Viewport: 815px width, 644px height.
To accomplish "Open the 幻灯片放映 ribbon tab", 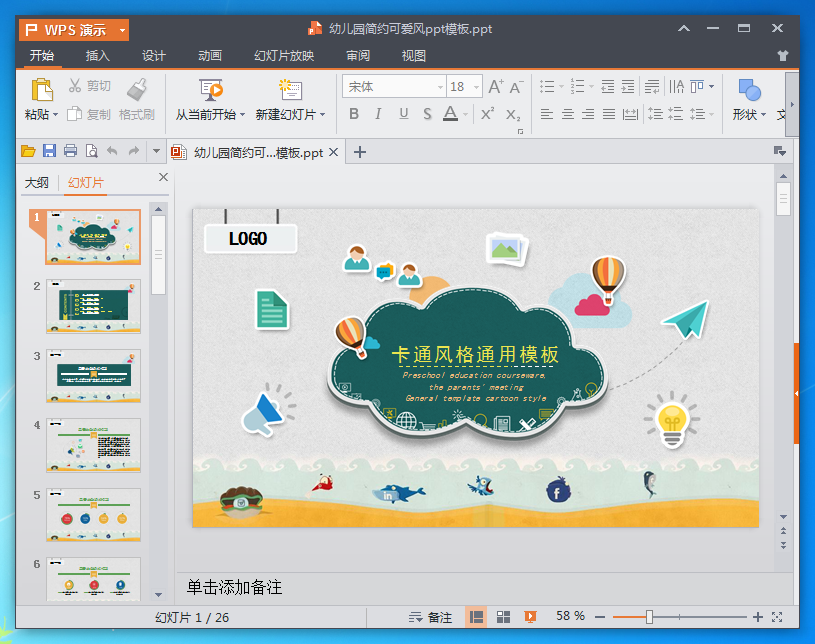I will click(284, 56).
